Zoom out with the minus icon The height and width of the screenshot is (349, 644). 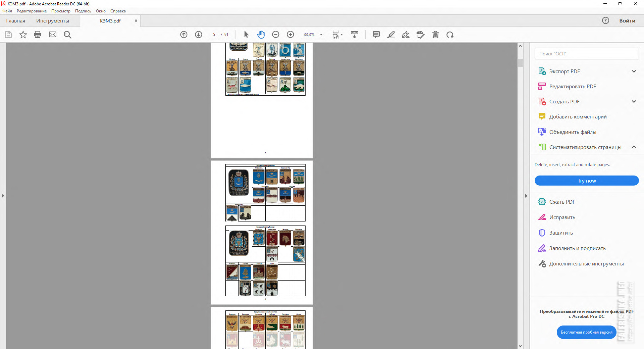(276, 35)
